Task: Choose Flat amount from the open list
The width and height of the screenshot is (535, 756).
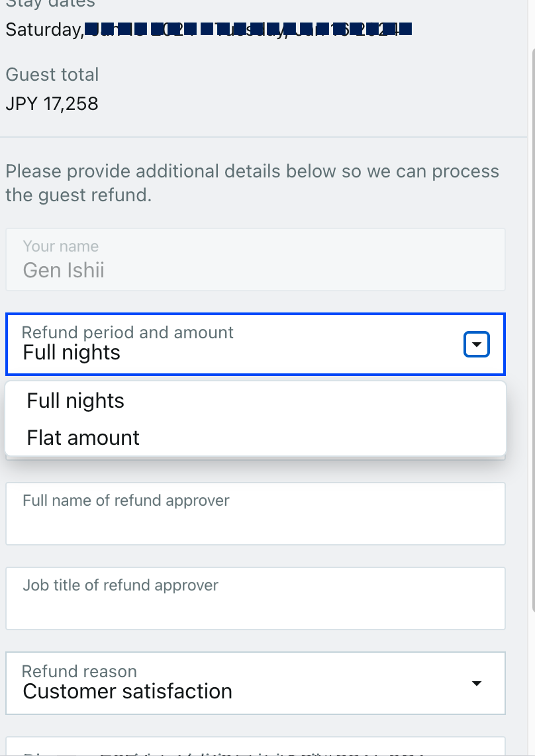Action: coord(83,438)
